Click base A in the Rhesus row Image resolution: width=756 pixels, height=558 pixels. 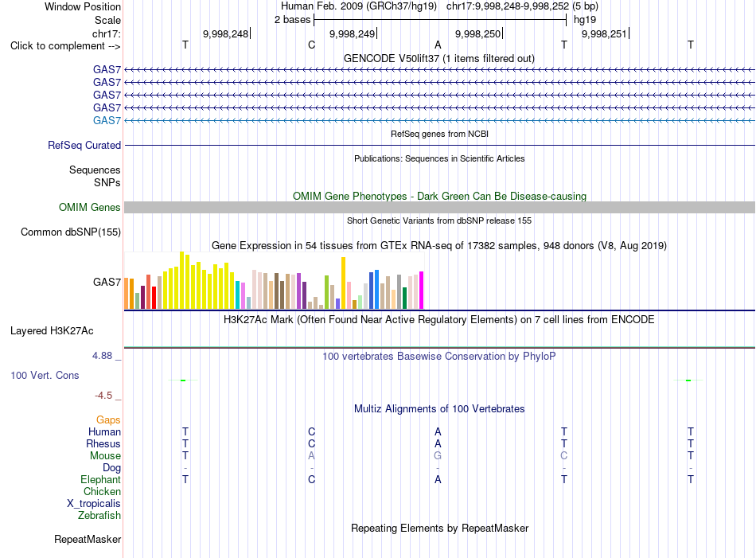(x=438, y=443)
